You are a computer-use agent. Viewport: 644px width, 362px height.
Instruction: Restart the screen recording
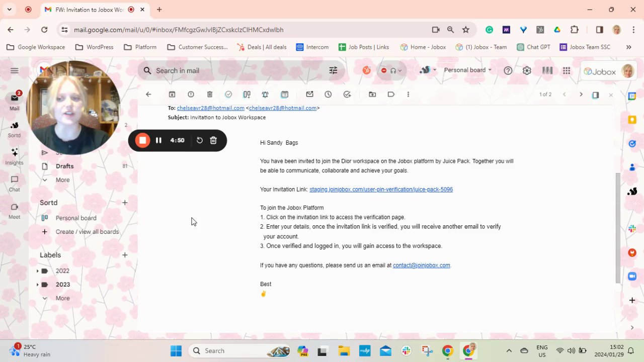[200, 140]
